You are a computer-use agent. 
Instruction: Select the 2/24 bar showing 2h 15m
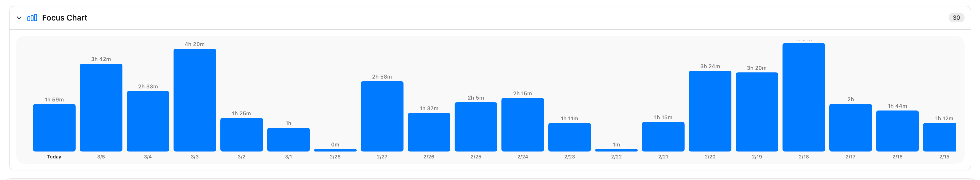523,125
